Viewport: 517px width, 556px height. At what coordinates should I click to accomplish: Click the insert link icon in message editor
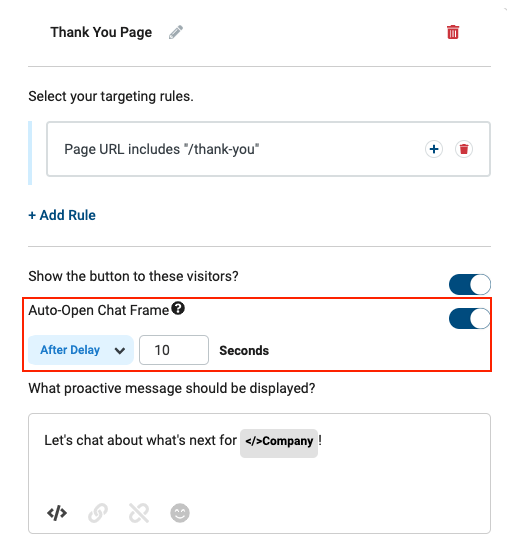pyautogui.click(x=98, y=513)
